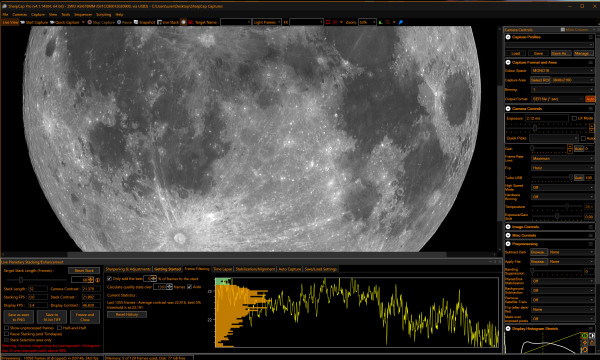600x360 pixels.
Task: Open the Scripting menu
Action: pyautogui.click(x=103, y=15)
